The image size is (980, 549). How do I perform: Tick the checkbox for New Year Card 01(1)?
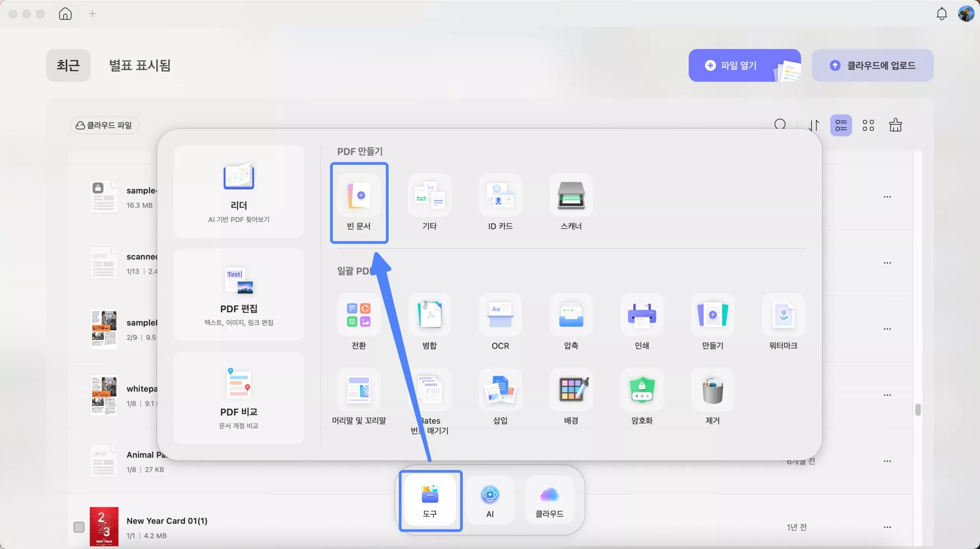click(x=79, y=527)
